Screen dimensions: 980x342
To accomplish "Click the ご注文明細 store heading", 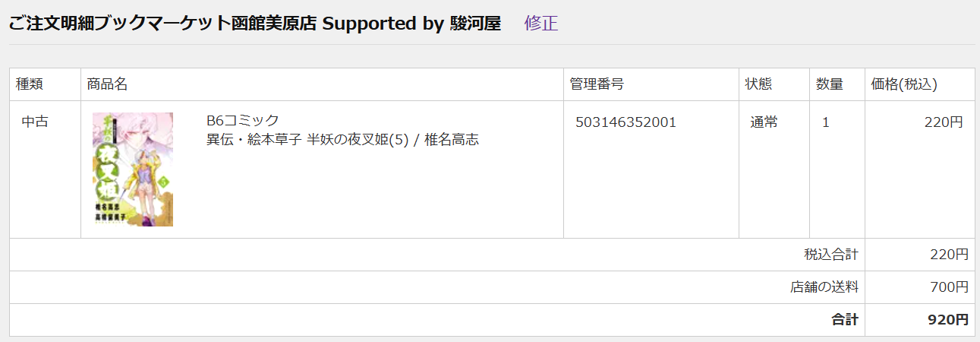I will coord(255,23).
